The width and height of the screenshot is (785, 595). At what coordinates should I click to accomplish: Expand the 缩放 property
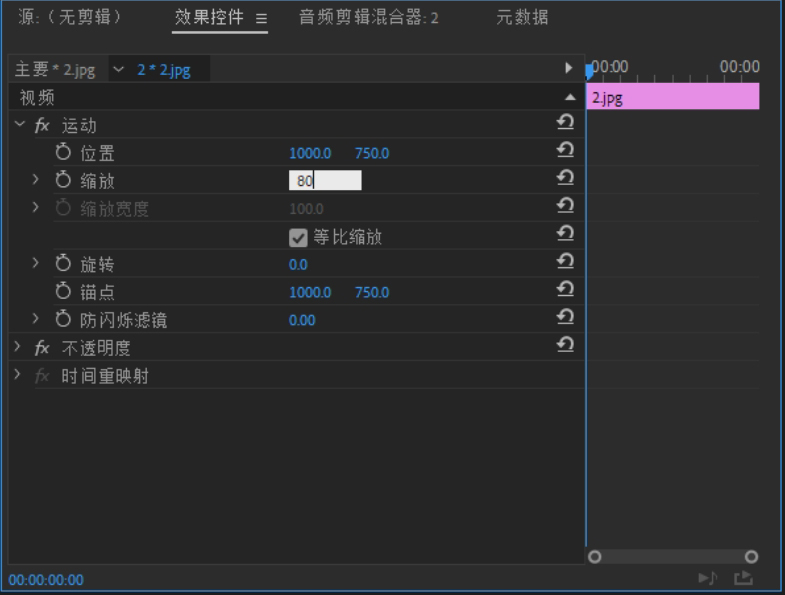pyautogui.click(x=35, y=179)
